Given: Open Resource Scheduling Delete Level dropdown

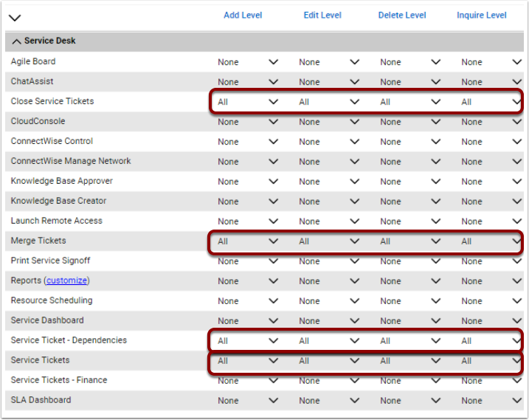Looking at the screenshot, I should tap(410, 301).
